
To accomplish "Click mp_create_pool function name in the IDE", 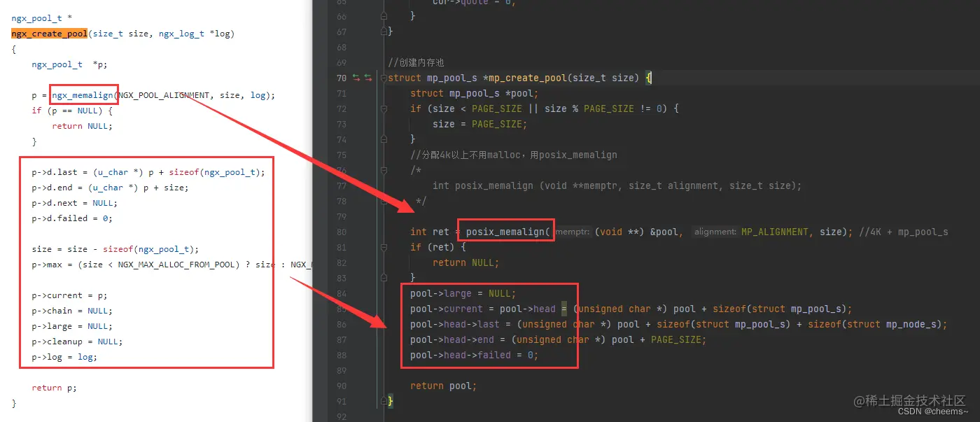I will (x=528, y=78).
